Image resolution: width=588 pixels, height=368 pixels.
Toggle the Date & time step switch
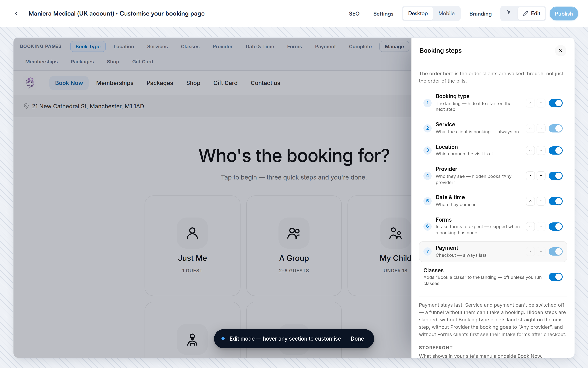(556, 201)
